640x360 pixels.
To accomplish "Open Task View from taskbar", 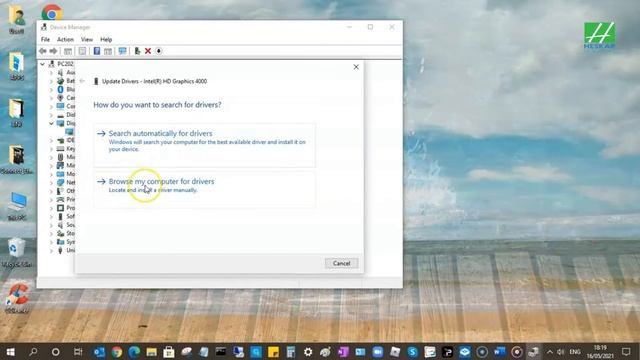I will pos(78,352).
